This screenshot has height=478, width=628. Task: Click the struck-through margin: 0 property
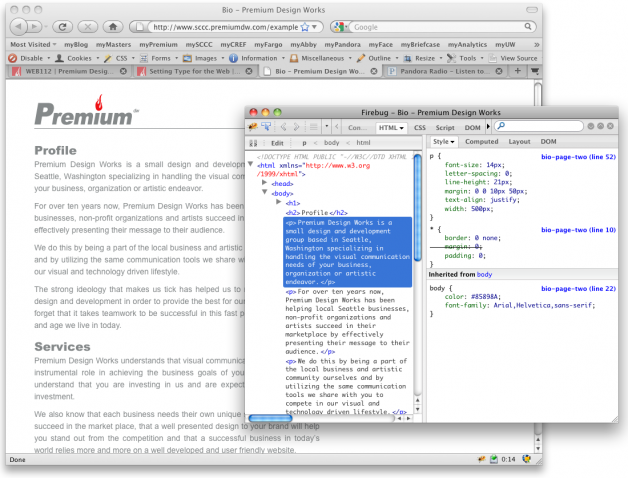[463, 247]
